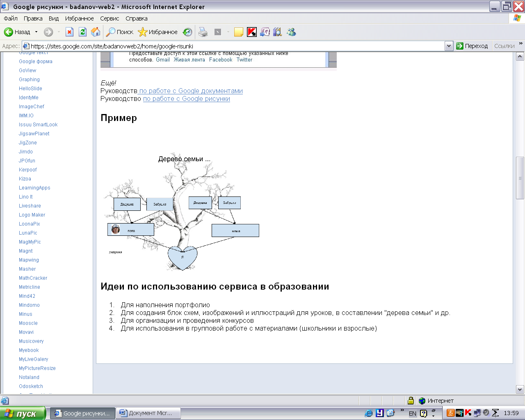Click the scroll down arrow of page scrollbar
Image resolution: width=525 pixels, height=420 pixels.
coord(520,390)
